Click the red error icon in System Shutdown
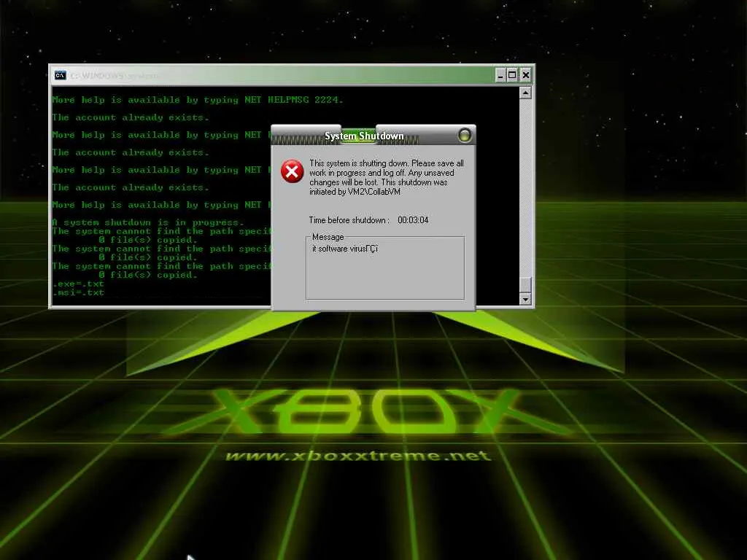 (x=292, y=171)
